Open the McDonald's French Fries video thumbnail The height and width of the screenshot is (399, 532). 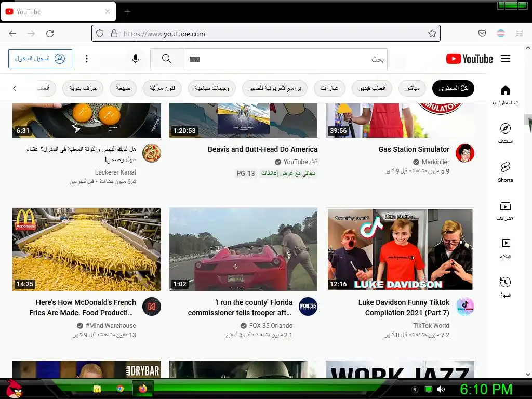[87, 249]
